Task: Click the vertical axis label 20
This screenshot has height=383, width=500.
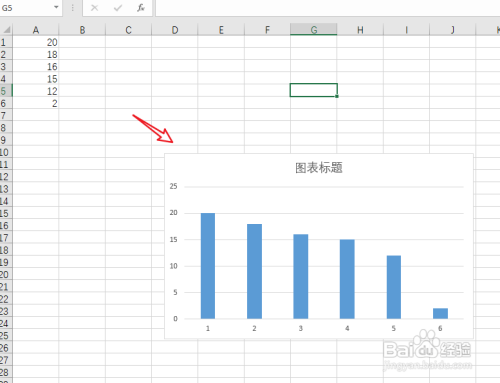Action: 173,213
